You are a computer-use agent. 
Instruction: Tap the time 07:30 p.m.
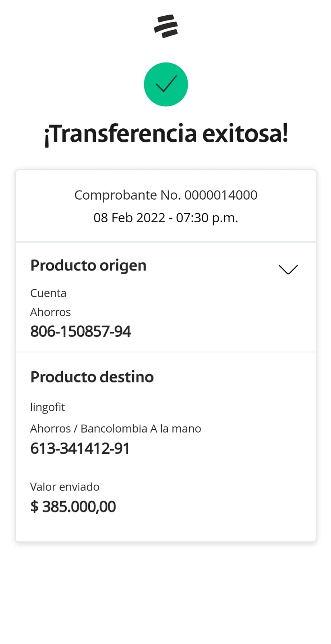click(207, 218)
